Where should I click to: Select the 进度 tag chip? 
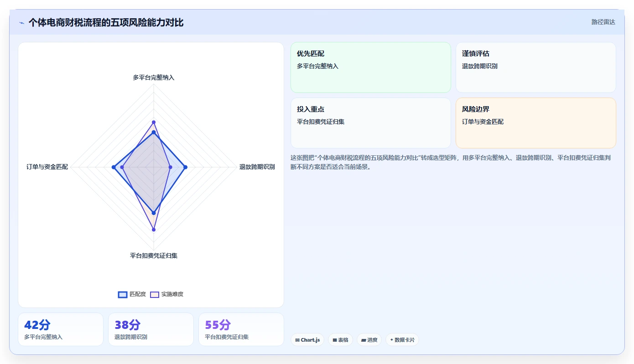pos(369,340)
